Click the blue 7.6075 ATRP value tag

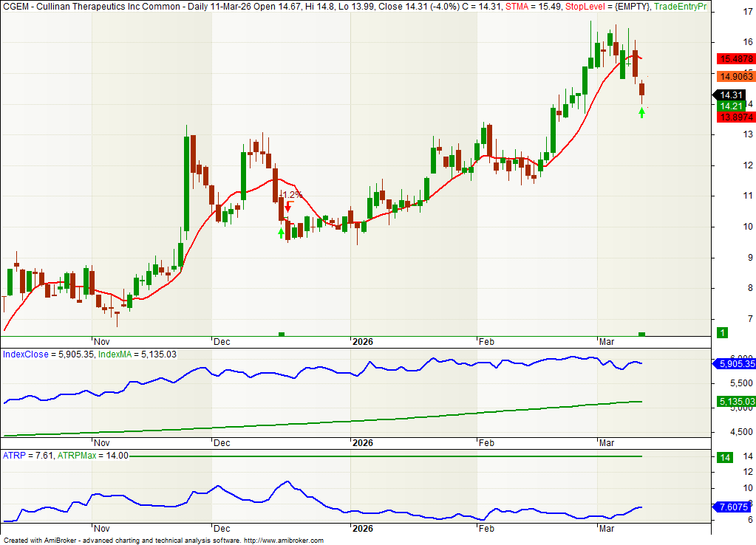[734, 507]
